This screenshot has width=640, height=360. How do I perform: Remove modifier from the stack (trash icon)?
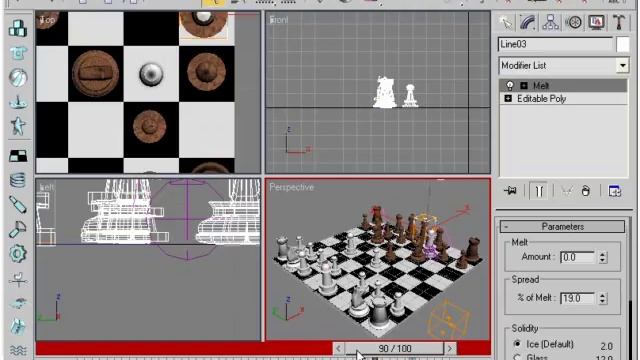(x=586, y=191)
